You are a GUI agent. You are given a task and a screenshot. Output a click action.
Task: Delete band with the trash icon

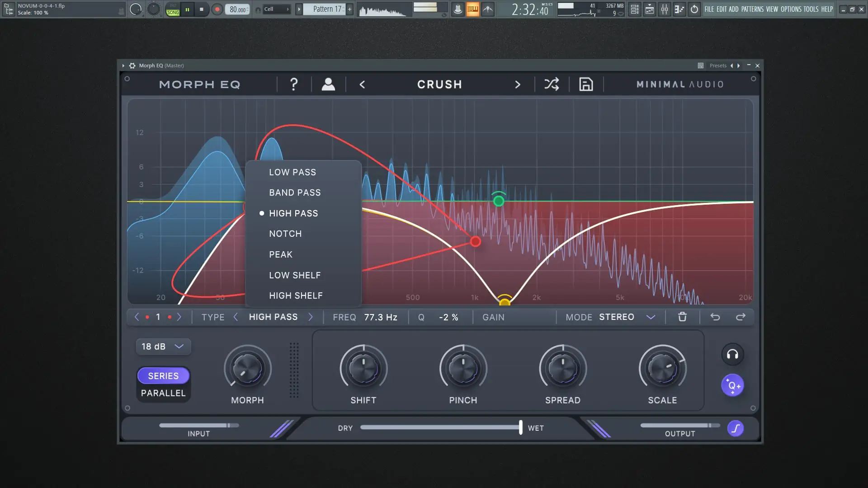coord(682,317)
